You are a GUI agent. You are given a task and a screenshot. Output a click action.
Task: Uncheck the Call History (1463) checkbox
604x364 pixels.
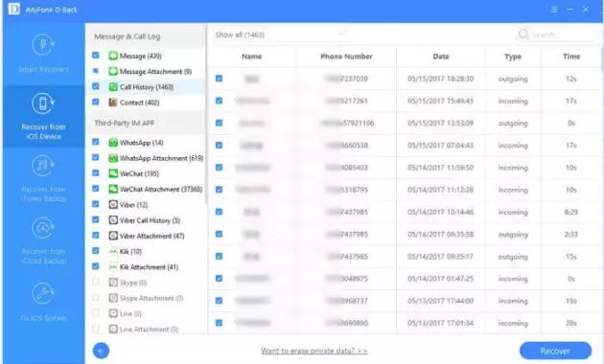click(x=96, y=86)
